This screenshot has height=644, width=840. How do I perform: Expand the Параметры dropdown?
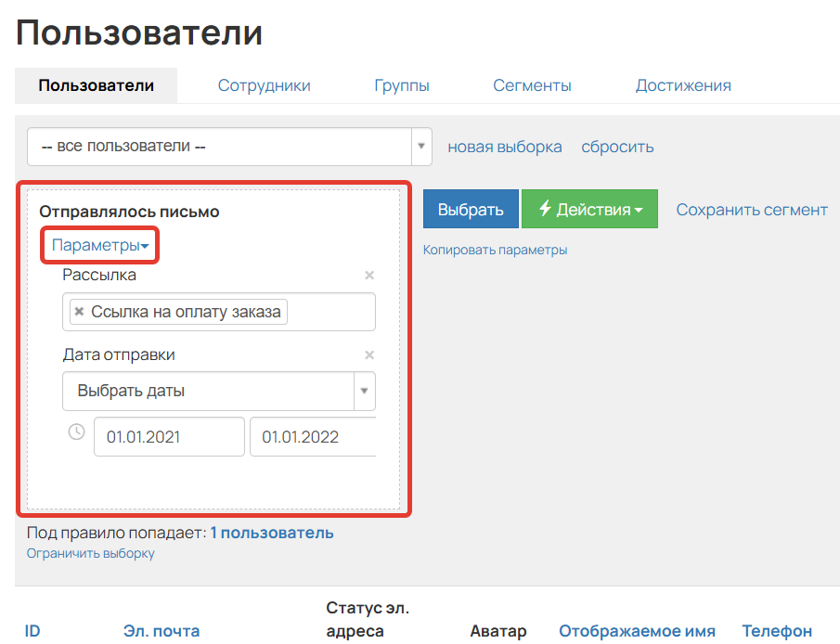click(99, 245)
